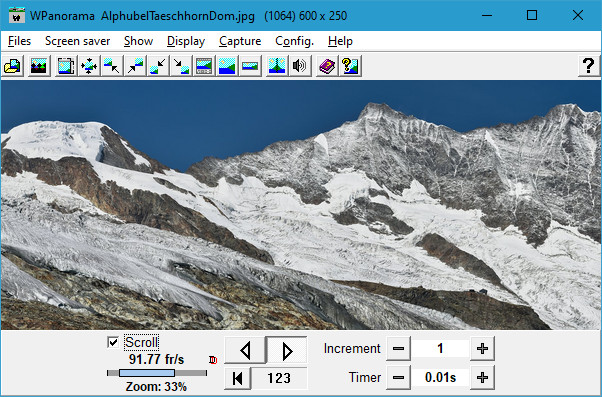Click the WPanorama app icon in title bar
602x397 pixels.
[x=17, y=15]
